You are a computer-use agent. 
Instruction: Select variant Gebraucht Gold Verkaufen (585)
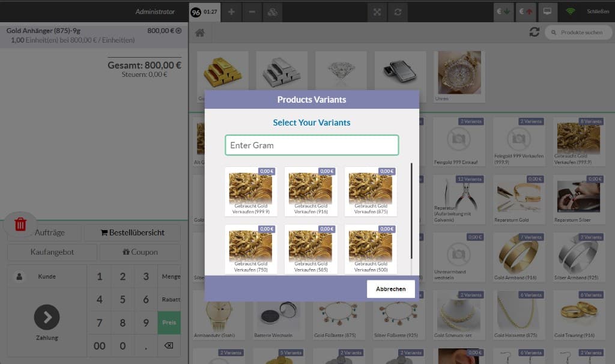311,249
